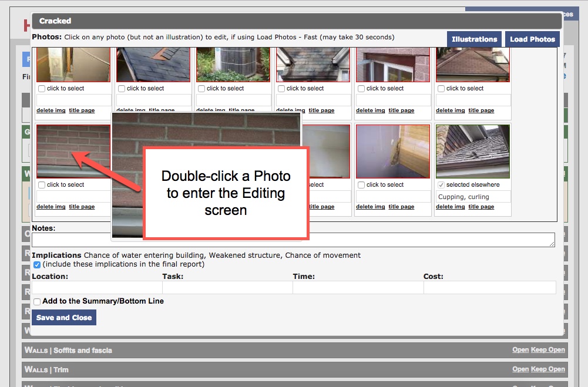The image size is (588, 387).
Task: Check 'click to select' under the brick wall photo
Action: [x=42, y=184]
